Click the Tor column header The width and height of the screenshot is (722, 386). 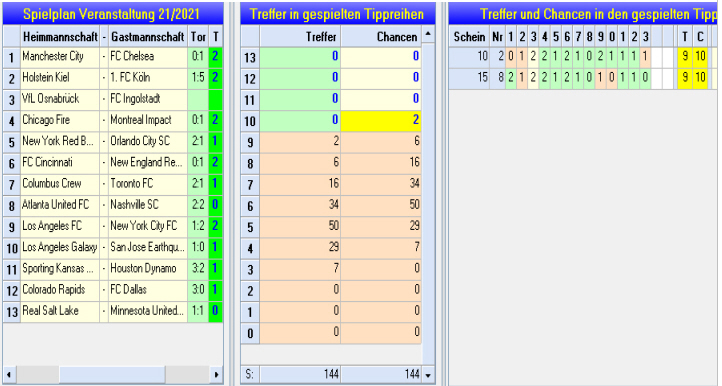click(198, 36)
